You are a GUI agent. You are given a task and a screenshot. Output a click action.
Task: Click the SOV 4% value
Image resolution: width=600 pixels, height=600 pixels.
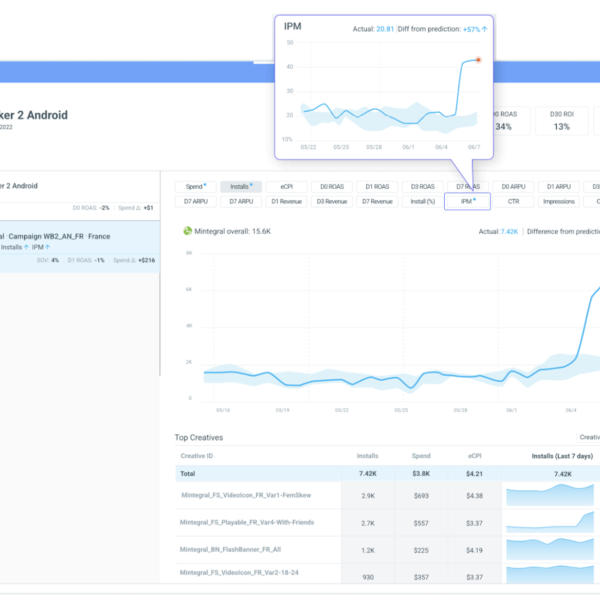pyautogui.click(x=48, y=260)
